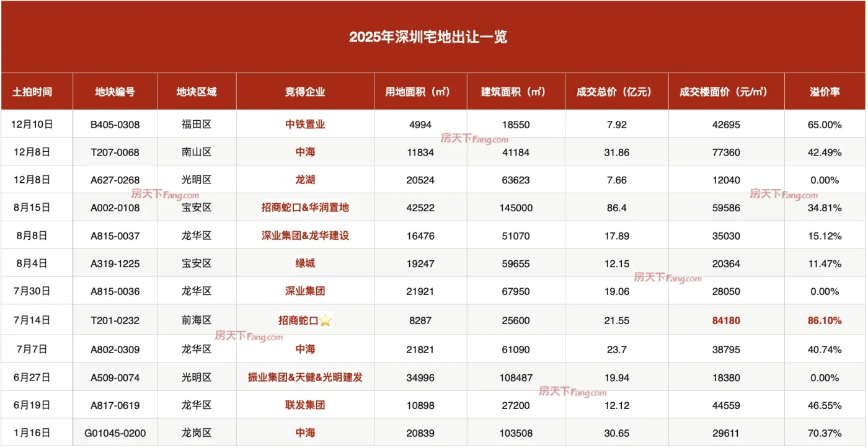Screen dimensions: 868x448
Task: Select plot number A509-0074
Action: pos(115,377)
